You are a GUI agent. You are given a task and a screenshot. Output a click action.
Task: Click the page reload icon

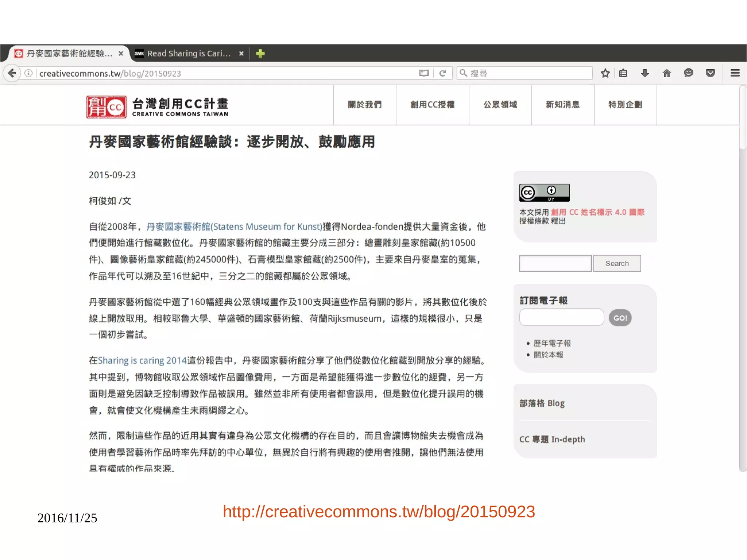(442, 73)
